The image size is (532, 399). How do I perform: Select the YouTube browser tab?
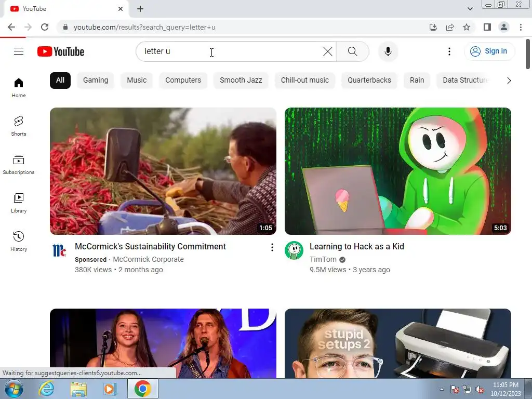coord(66,9)
